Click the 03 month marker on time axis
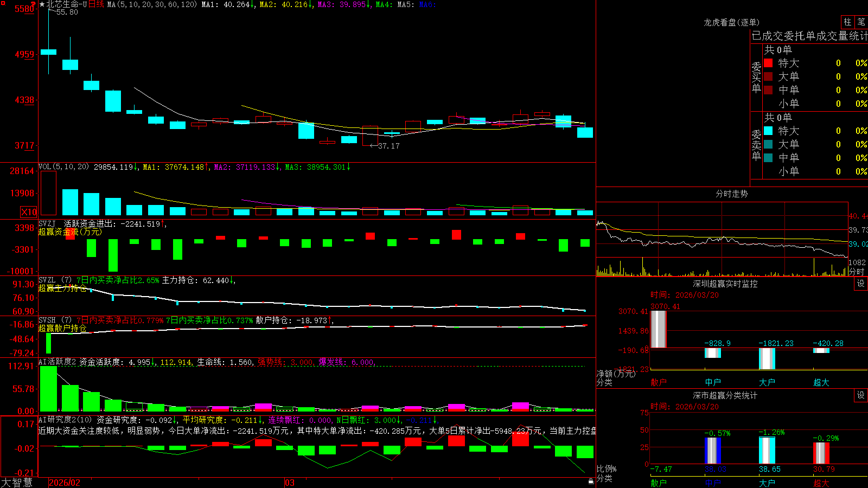Screen dimensions: 868x488 pos(290,483)
